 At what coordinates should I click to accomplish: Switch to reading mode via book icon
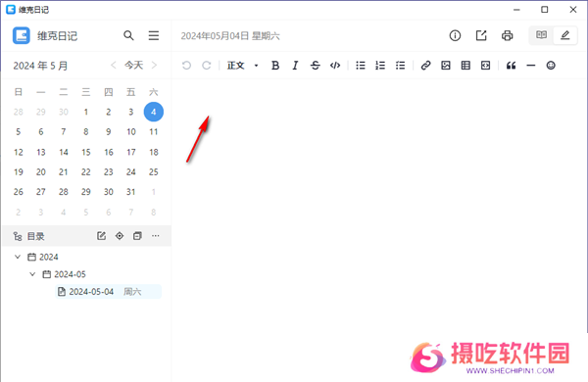[x=541, y=35]
